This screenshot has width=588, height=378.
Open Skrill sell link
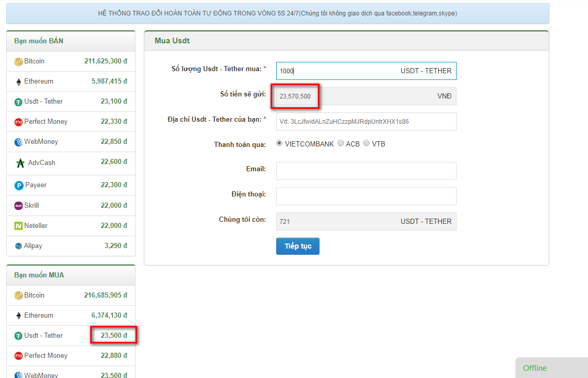(31, 206)
